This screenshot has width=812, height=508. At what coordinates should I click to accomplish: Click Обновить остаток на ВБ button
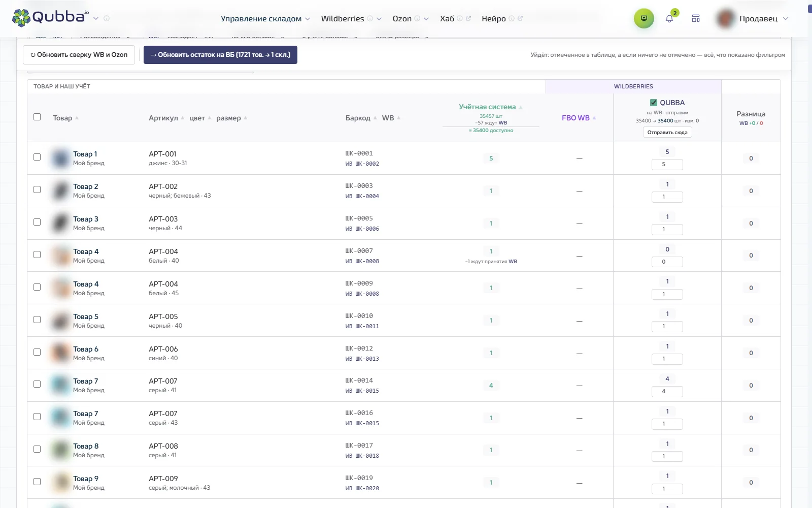pos(220,55)
